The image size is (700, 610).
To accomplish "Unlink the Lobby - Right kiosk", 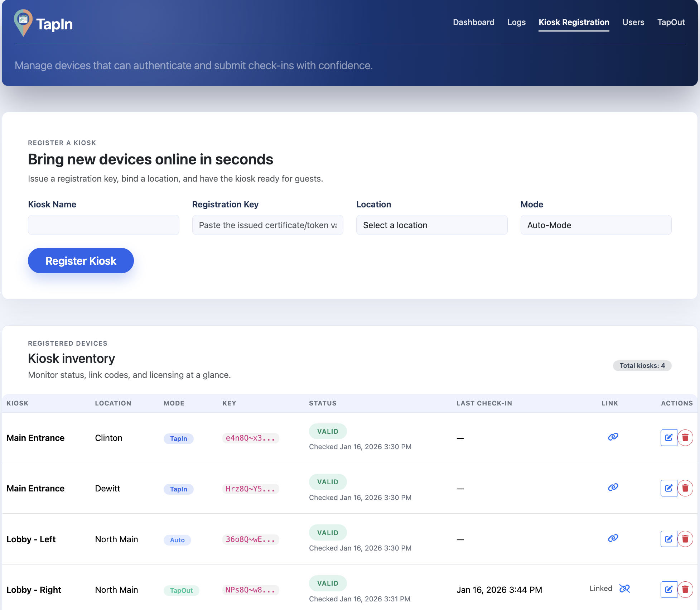I will point(624,589).
